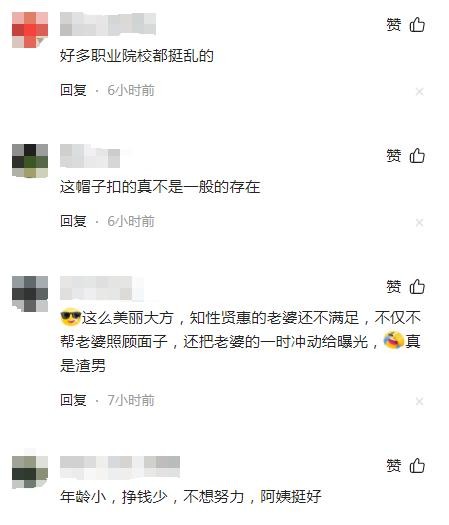Open the green-black pixelated avatar profile
The height and width of the screenshot is (525, 449).
click(30, 161)
